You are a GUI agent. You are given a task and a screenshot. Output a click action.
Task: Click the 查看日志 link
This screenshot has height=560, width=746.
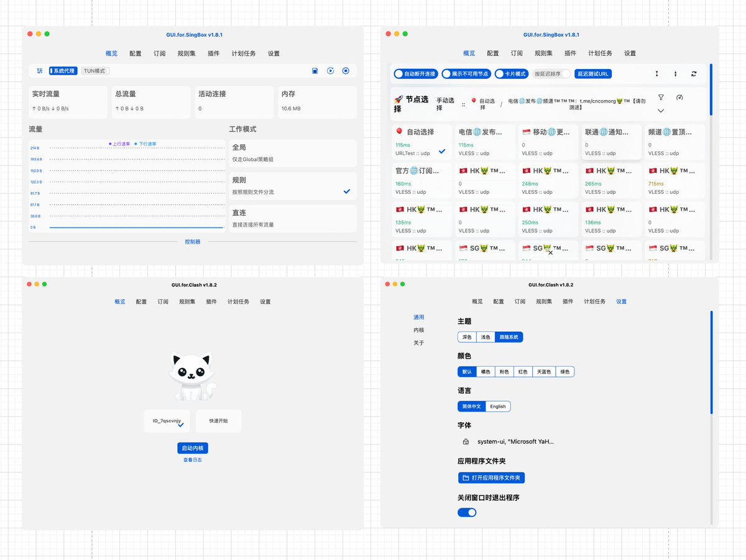192,460
